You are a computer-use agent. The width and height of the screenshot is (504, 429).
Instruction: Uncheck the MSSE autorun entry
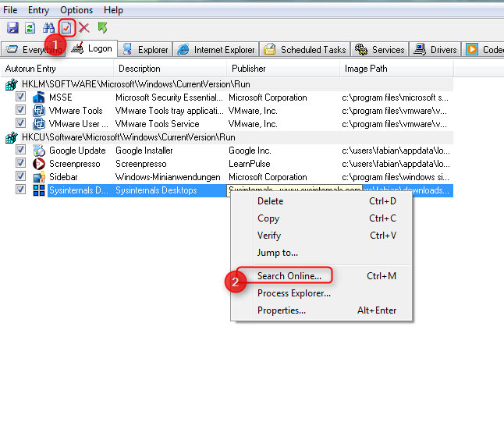point(20,97)
